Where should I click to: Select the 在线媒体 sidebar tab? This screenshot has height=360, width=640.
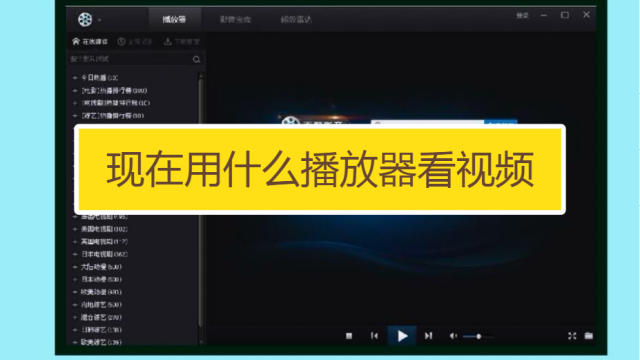pyautogui.click(x=90, y=41)
